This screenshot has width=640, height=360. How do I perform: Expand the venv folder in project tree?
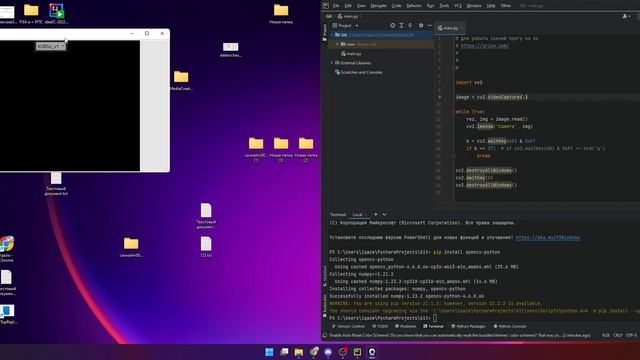(x=338, y=44)
